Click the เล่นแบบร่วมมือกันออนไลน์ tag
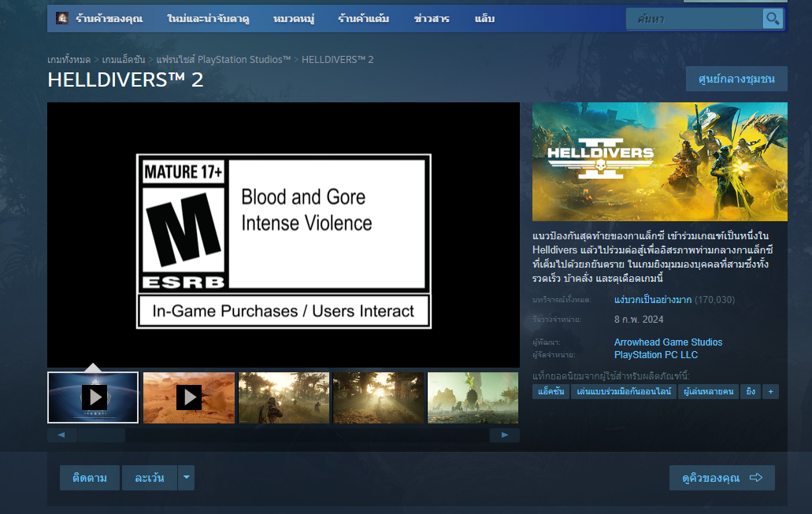812x514 pixels. coord(624,391)
